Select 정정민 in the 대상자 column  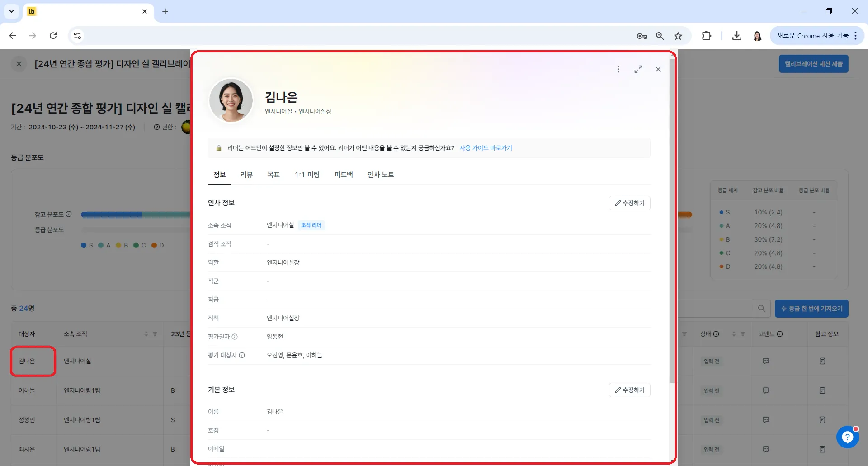click(27, 420)
